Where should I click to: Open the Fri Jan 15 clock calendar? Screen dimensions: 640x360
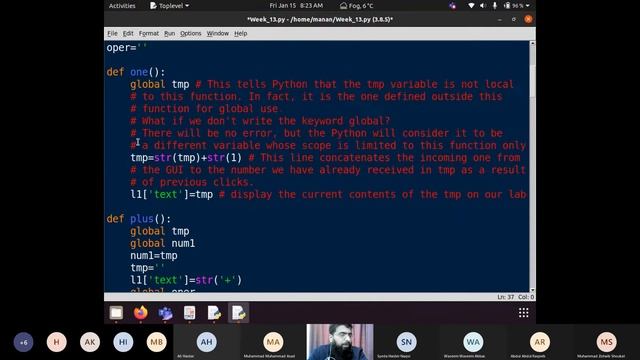296,6
